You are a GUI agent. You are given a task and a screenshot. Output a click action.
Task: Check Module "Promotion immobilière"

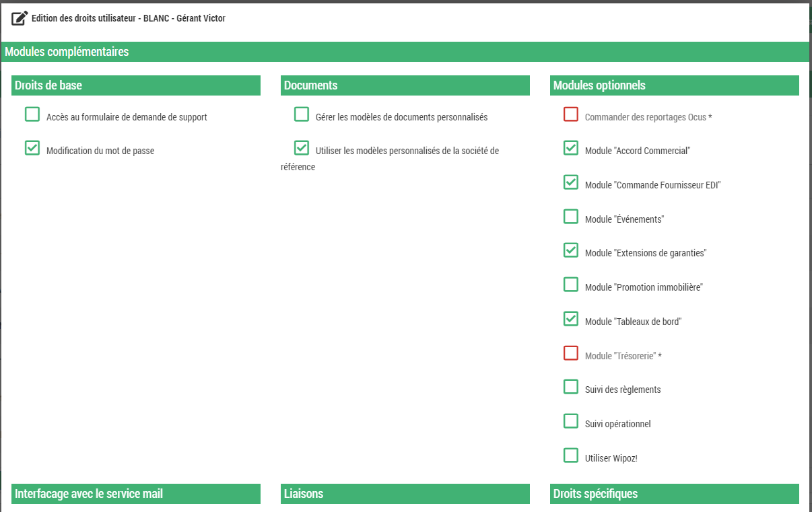[571, 285]
